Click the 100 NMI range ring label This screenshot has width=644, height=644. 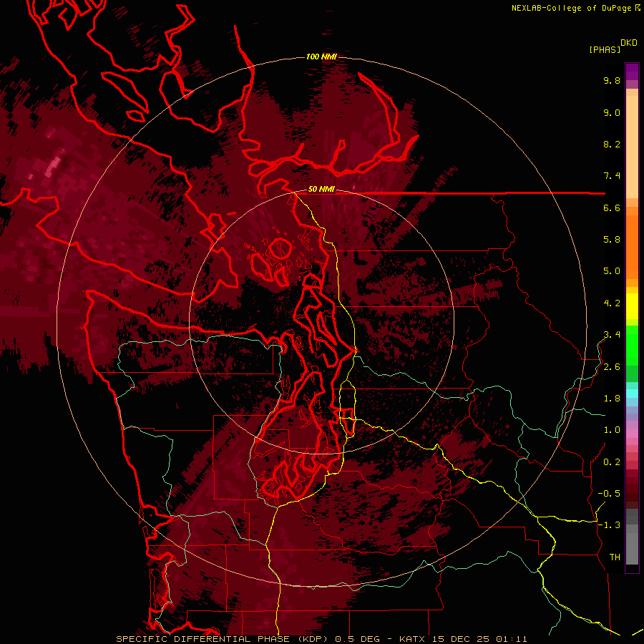click(321, 57)
